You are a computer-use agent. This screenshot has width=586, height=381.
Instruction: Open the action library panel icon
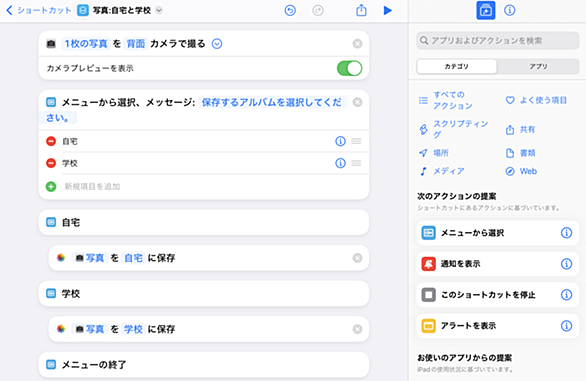pyautogui.click(x=485, y=10)
